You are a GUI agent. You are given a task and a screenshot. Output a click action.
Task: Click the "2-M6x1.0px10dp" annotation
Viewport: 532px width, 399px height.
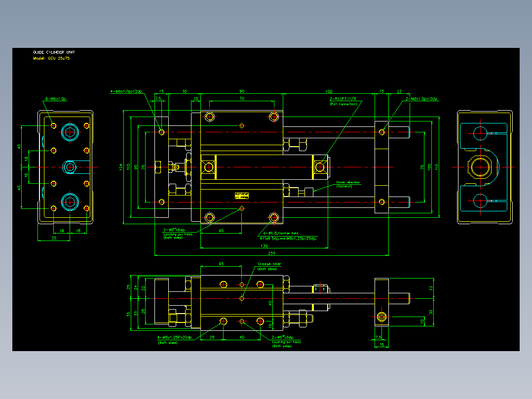pyautogui.click(x=421, y=99)
